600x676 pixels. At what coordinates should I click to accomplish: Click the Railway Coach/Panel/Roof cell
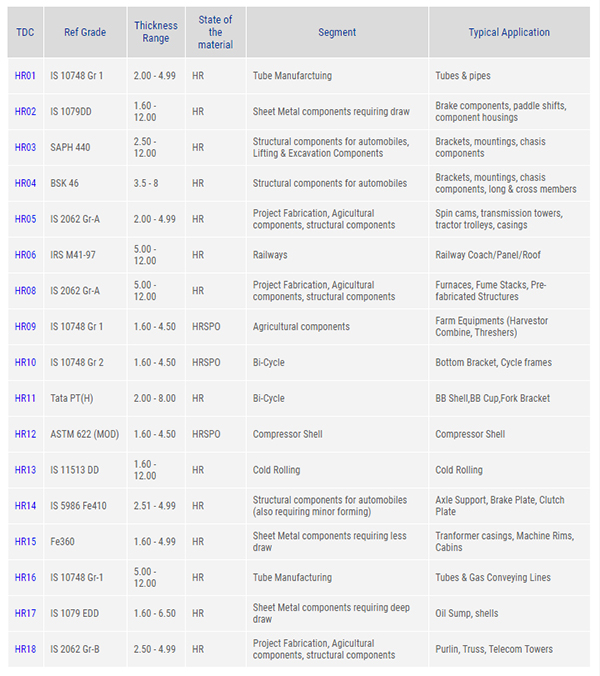tap(509, 255)
